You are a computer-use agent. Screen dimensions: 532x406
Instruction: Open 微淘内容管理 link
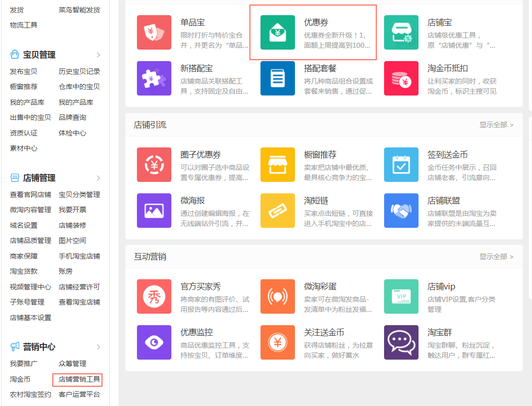30,210
